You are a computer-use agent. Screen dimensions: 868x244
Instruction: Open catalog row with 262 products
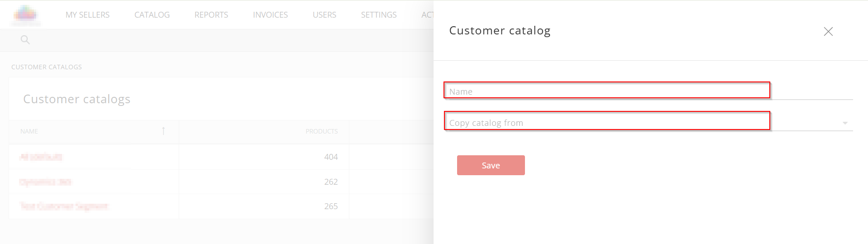(x=45, y=182)
